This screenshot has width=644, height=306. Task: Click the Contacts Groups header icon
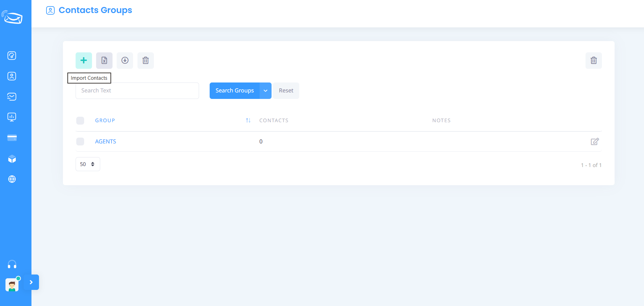pos(50,10)
